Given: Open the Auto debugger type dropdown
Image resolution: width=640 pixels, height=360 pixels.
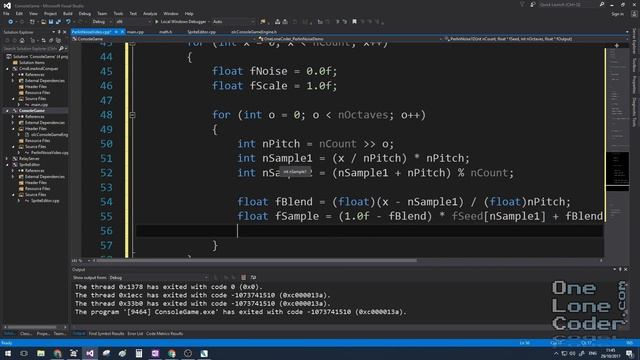Looking at the screenshot, I should tap(233, 22).
